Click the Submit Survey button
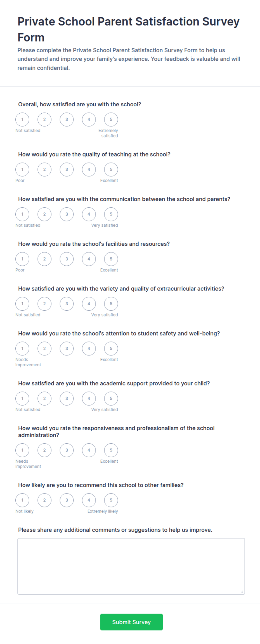The width and height of the screenshot is (260, 644). 131,622
